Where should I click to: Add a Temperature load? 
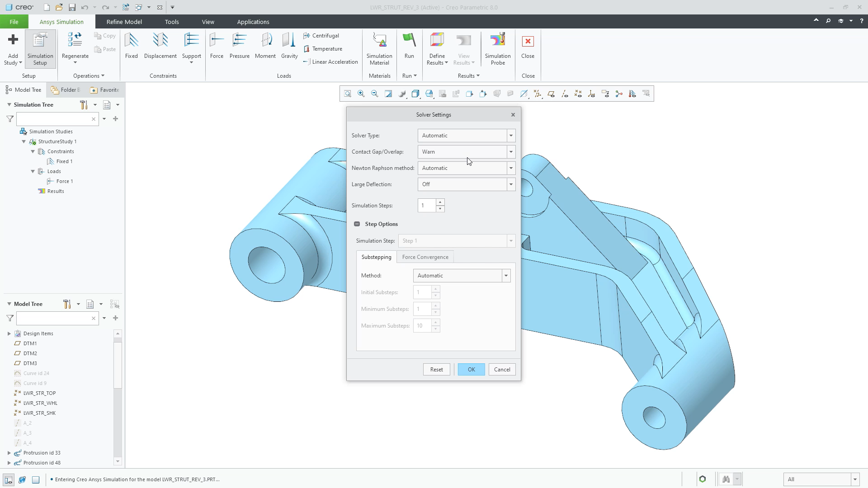pyautogui.click(x=323, y=49)
